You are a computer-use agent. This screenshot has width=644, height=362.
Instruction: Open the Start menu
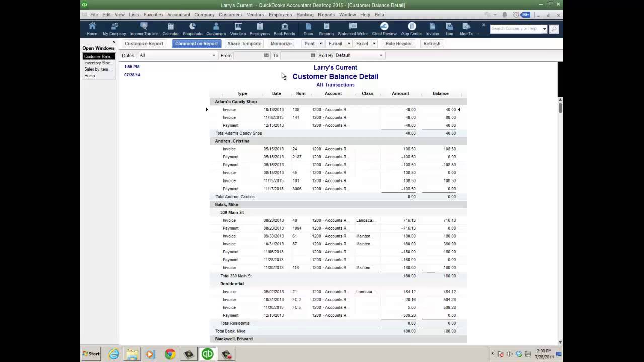[91, 354]
